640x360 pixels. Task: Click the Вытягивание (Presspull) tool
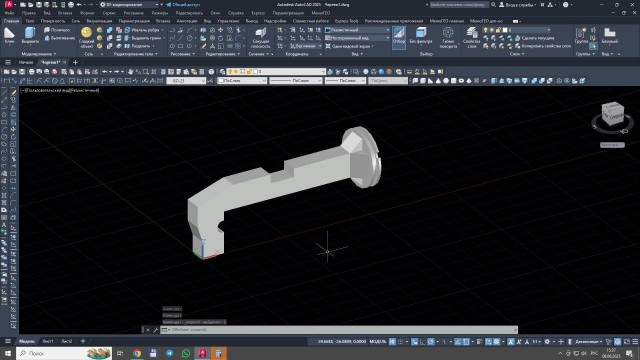click(60, 38)
